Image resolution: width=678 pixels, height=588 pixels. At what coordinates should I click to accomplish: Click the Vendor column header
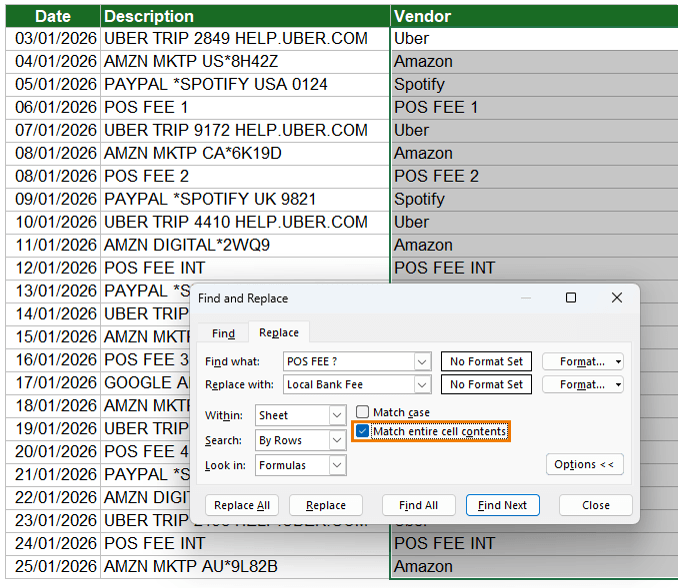click(x=534, y=16)
